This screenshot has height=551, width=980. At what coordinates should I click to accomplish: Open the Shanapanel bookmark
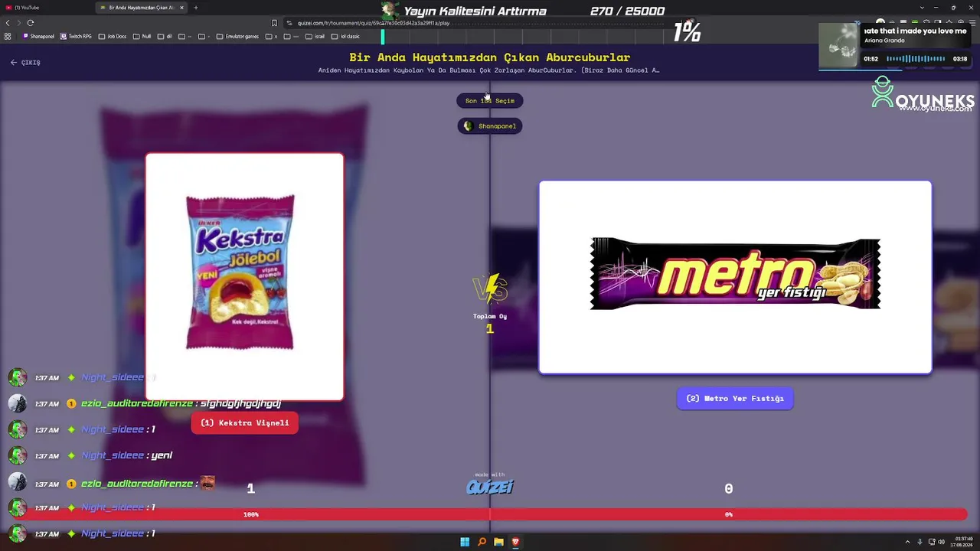point(39,36)
